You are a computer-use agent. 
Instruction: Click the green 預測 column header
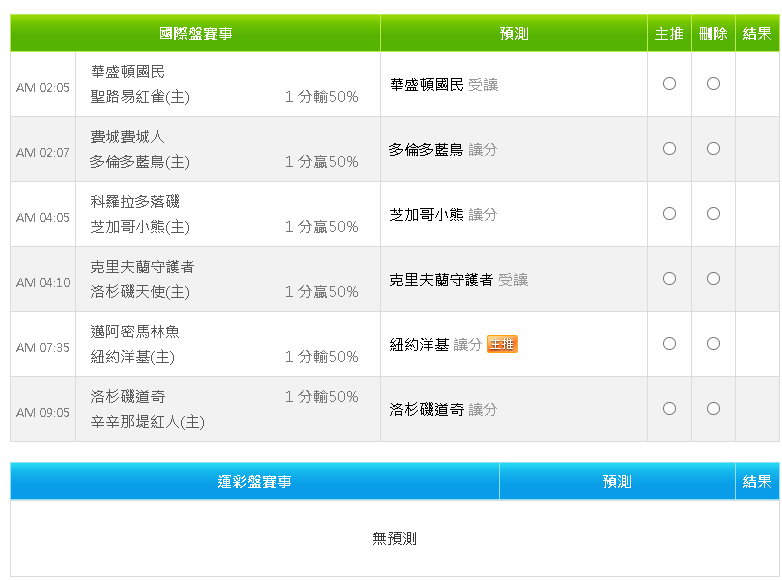click(514, 33)
